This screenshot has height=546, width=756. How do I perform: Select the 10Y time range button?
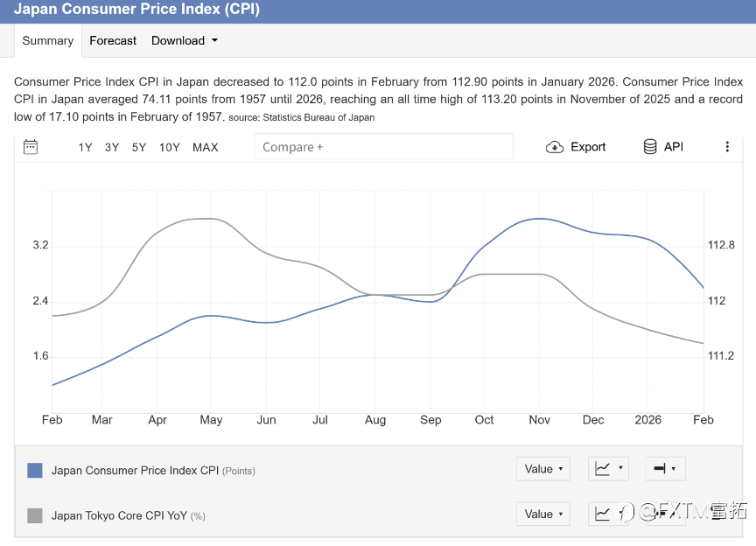170,147
